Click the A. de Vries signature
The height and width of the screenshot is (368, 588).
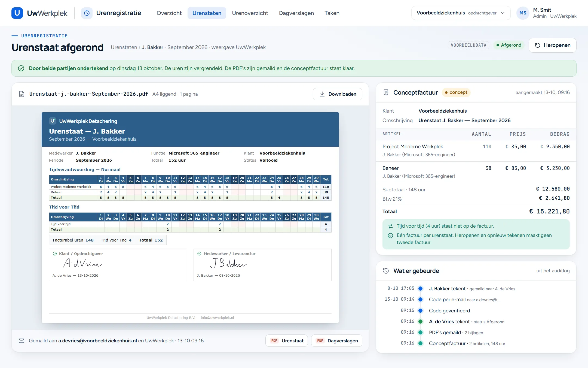click(83, 263)
